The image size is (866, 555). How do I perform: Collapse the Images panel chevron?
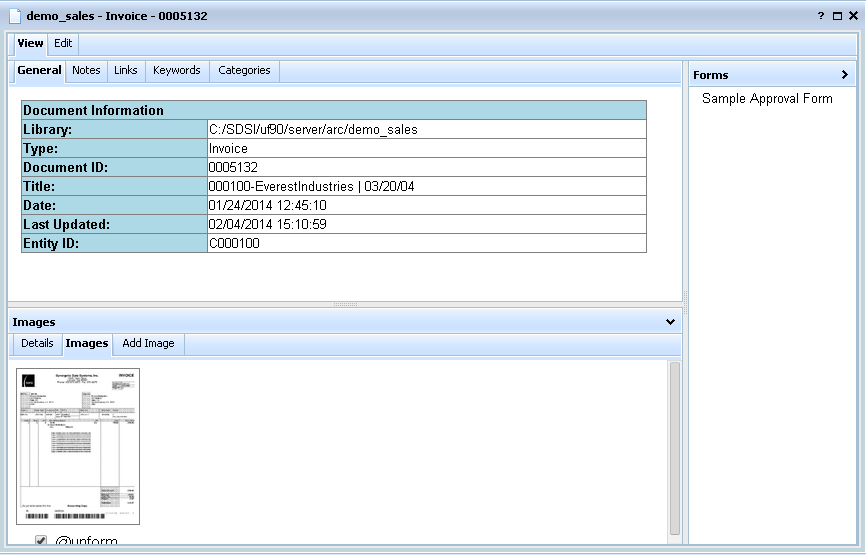tap(670, 322)
